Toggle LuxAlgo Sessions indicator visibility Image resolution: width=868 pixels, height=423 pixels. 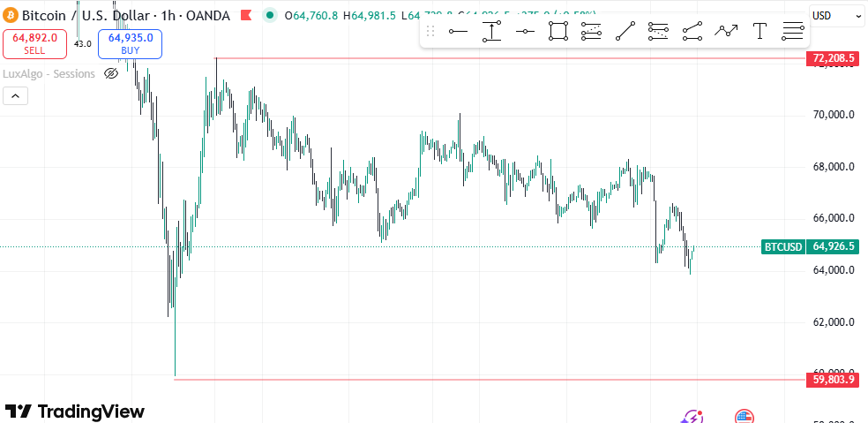coord(111,73)
